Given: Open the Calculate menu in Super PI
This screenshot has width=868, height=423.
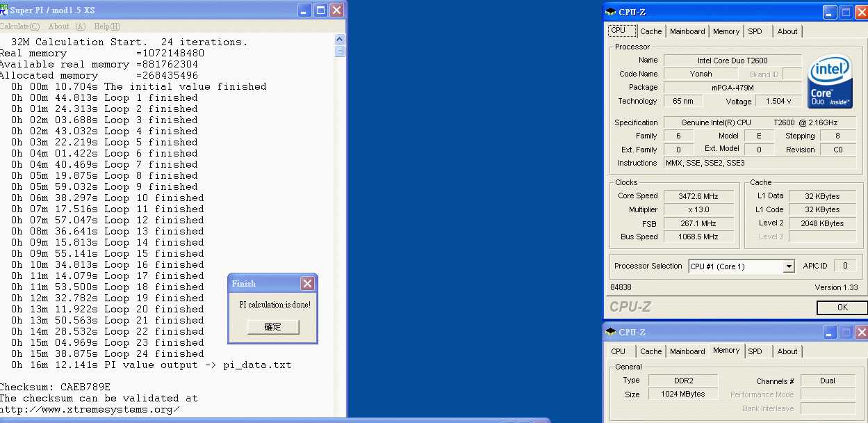Looking at the screenshot, I should pyautogui.click(x=19, y=26).
